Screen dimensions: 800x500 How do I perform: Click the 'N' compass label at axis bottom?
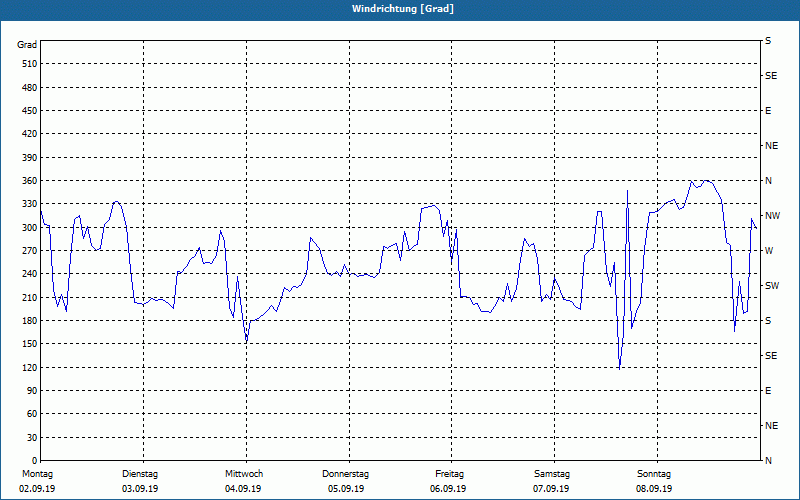tap(768, 460)
